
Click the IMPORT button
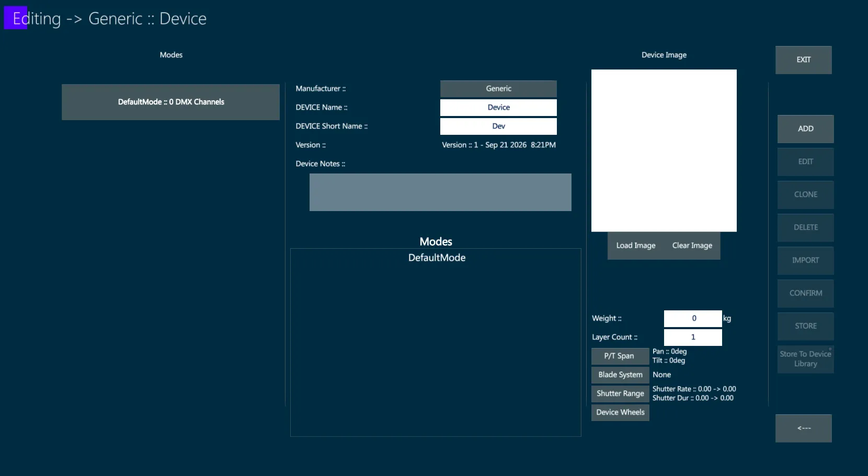806,260
